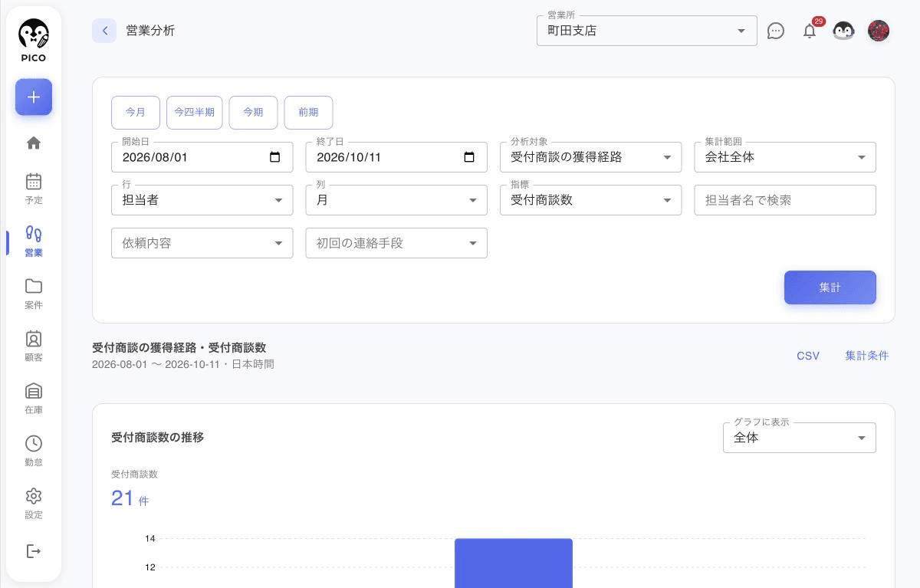This screenshot has height=588, width=920.
Task: Open the chat messages icon
Action: [x=776, y=31]
